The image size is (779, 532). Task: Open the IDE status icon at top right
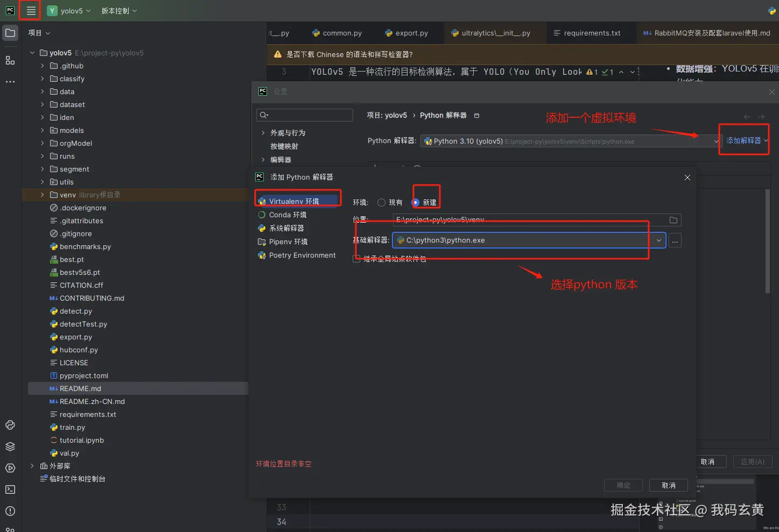point(772,11)
